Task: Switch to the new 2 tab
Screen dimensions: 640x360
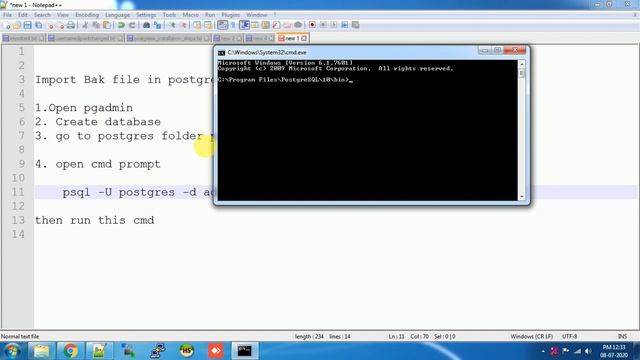Action: (x=228, y=38)
